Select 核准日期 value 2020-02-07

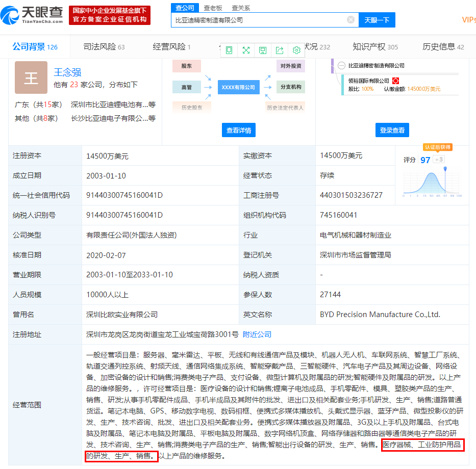(106, 255)
